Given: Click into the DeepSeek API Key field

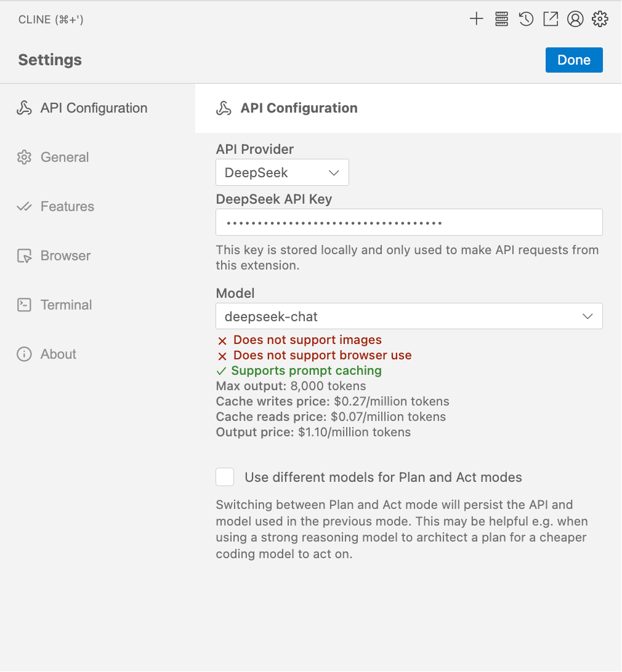Looking at the screenshot, I should coord(410,222).
